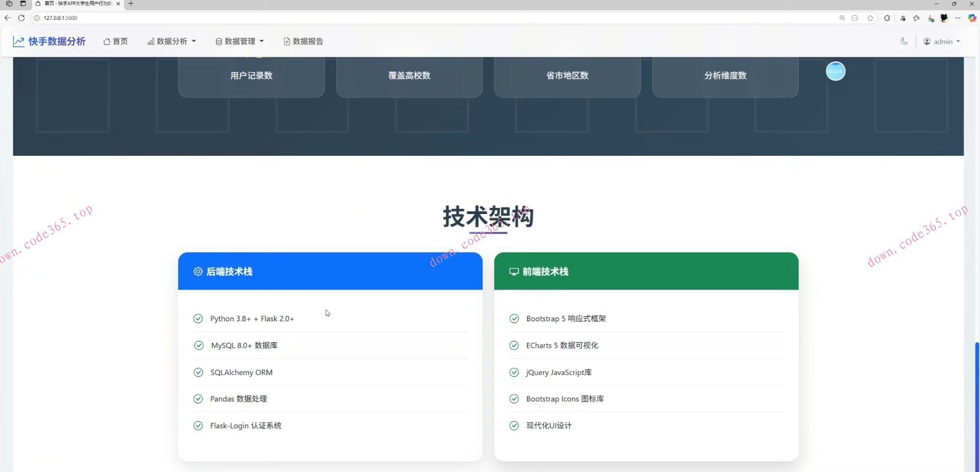
Task: Click the home icon beside 首页
Action: [x=107, y=41]
